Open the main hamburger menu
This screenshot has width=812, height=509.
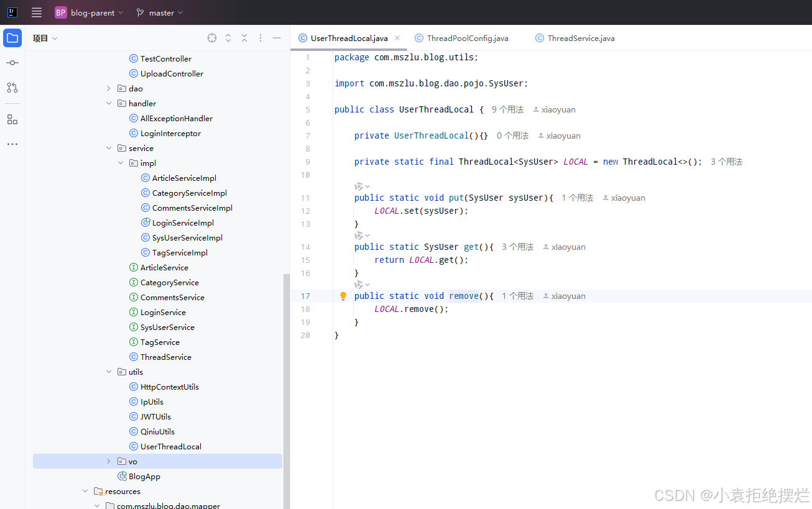point(37,12)
